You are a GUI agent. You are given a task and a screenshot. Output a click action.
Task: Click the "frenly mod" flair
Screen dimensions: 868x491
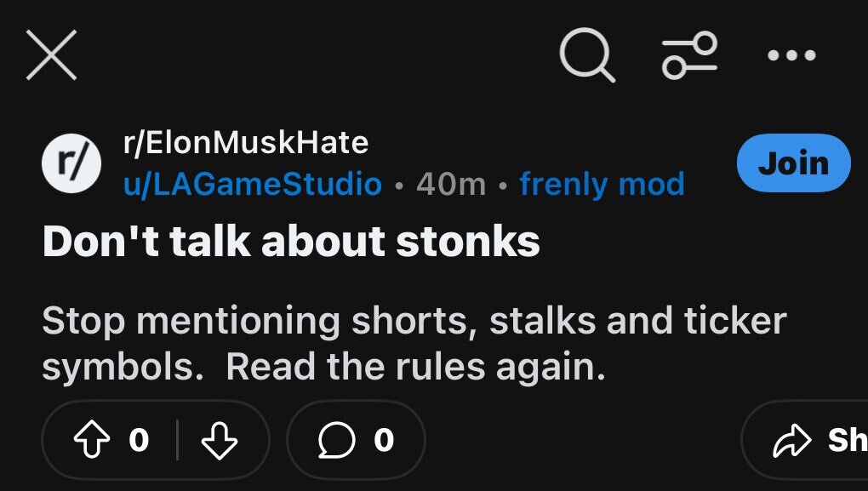click(x=602, y=183)
